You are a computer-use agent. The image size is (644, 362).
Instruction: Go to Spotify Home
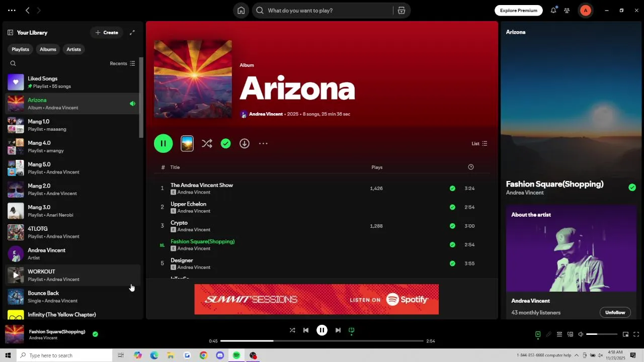point(241,11)
